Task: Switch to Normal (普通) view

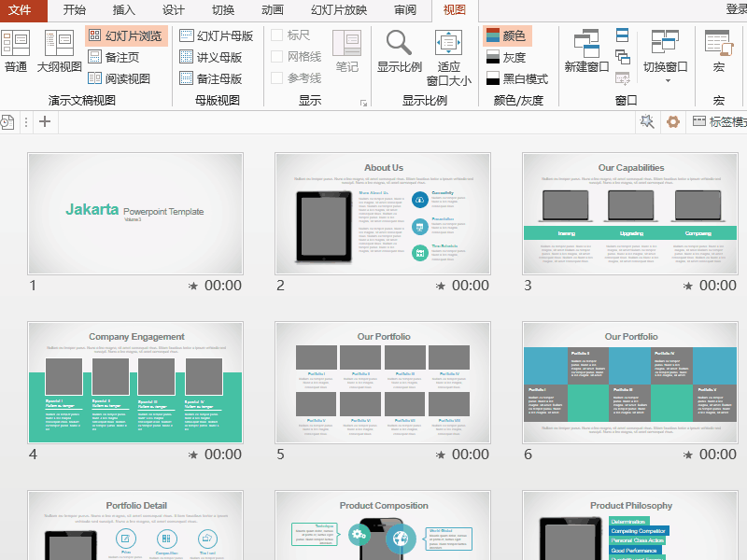Action: (x=15, y=51)
